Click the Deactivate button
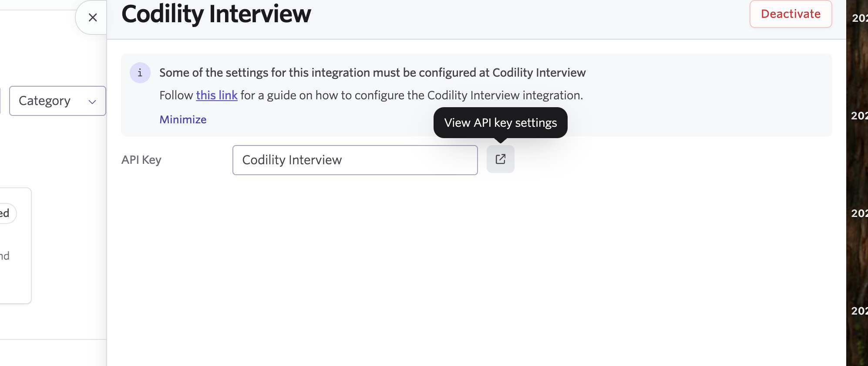This screenshot has width=868, height=366. tap(790, 14)
